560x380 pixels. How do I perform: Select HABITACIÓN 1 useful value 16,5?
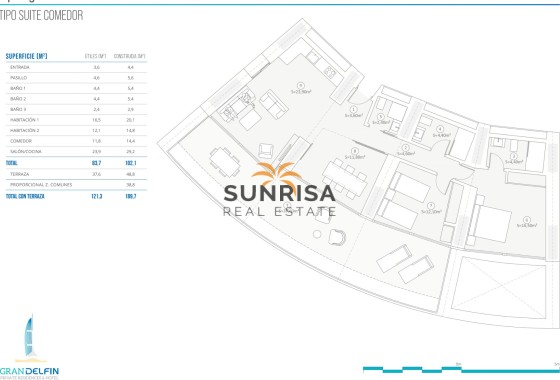tap(96, 120)
